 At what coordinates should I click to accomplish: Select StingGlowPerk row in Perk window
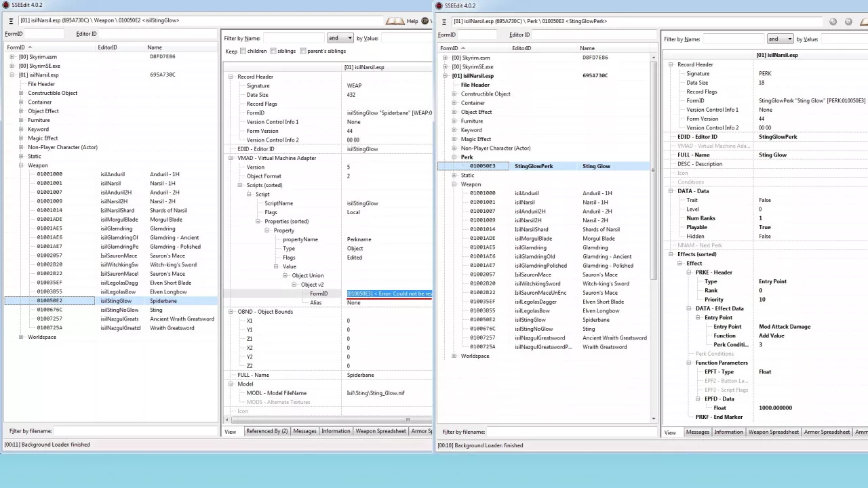pos(542,166)
